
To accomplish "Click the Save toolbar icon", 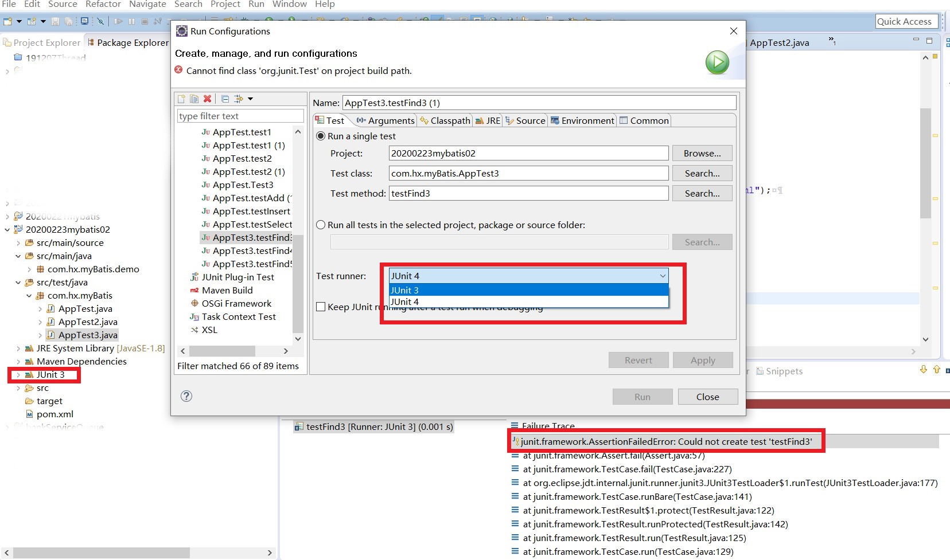I will (x=56, y=21).
